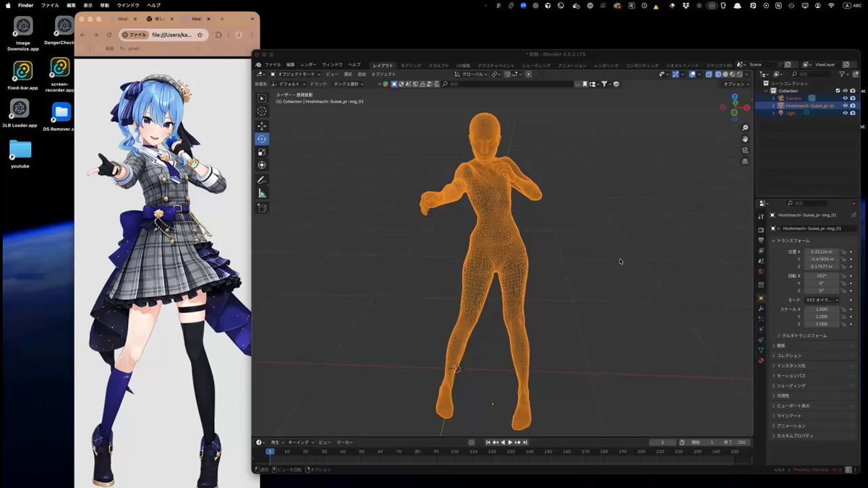Play the animation in the timeline

[x=510, y=442]
